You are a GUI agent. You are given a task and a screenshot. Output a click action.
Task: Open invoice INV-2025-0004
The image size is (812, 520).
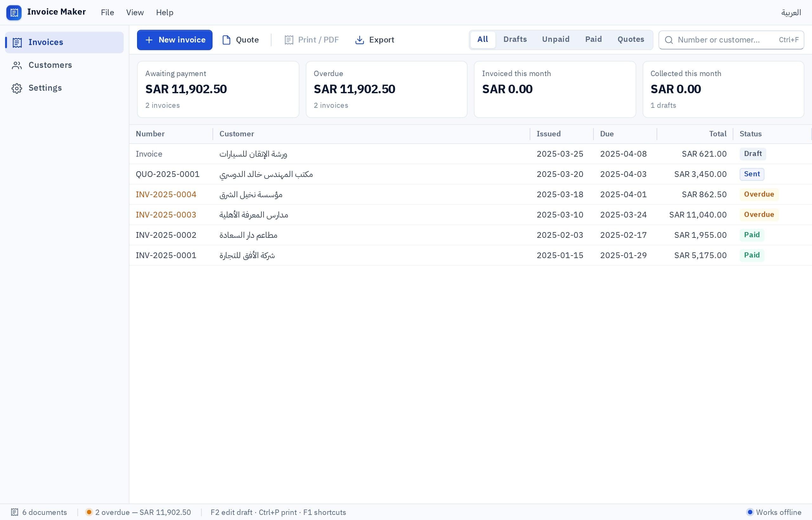point(470,194)
